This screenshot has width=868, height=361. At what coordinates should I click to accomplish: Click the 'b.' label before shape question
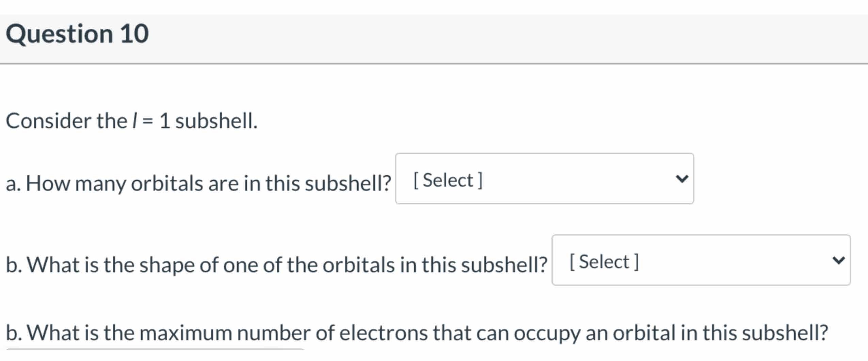pyautogui.click(x=14, y=265)
